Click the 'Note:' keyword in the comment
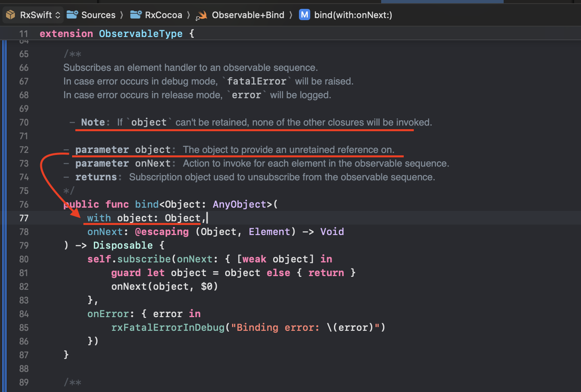The height and width of the screenshot is (392, 581). coord(95,122)
